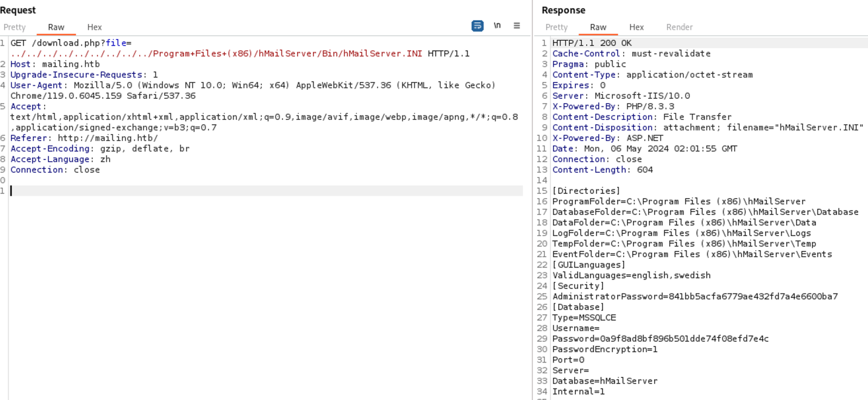The image size is (868, 400).
Task: Switch to Pretty tab in Response panel
Action: (556, 27)
